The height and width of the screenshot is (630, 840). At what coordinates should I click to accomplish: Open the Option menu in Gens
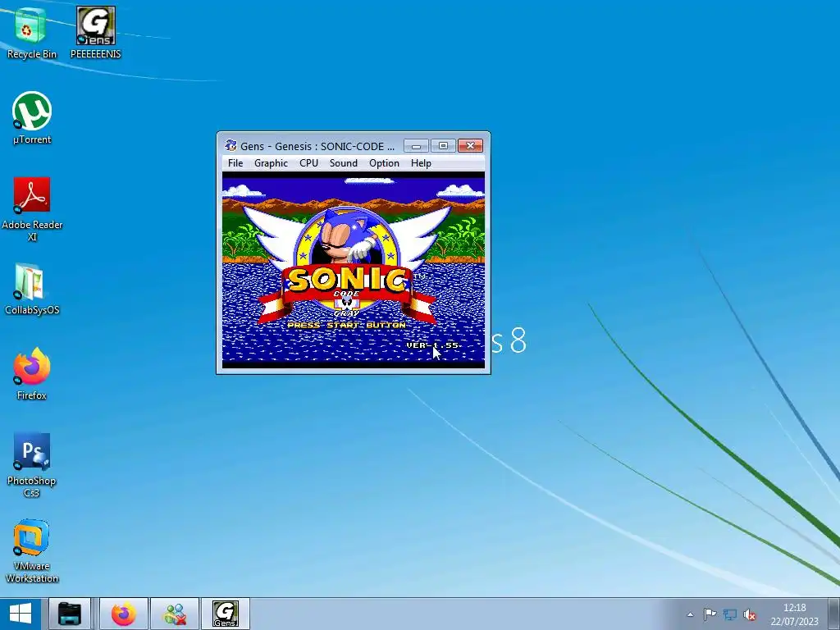pyautogui.click(x=384, y=163)
